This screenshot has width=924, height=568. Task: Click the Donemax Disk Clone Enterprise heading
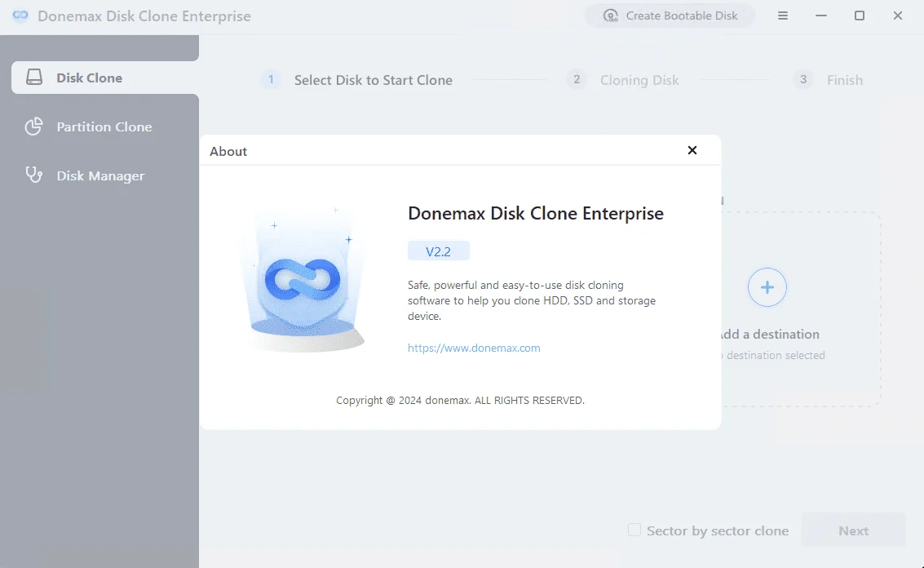[536, 214]
